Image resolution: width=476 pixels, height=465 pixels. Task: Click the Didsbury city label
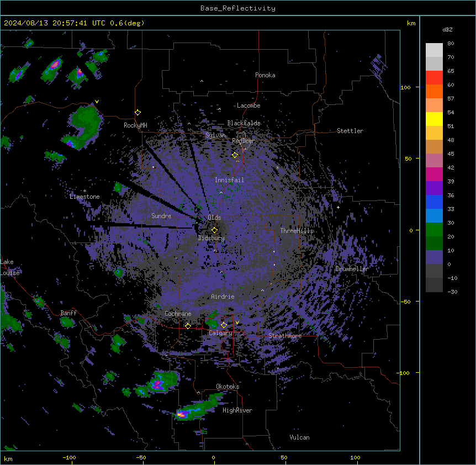coord(211,238)
